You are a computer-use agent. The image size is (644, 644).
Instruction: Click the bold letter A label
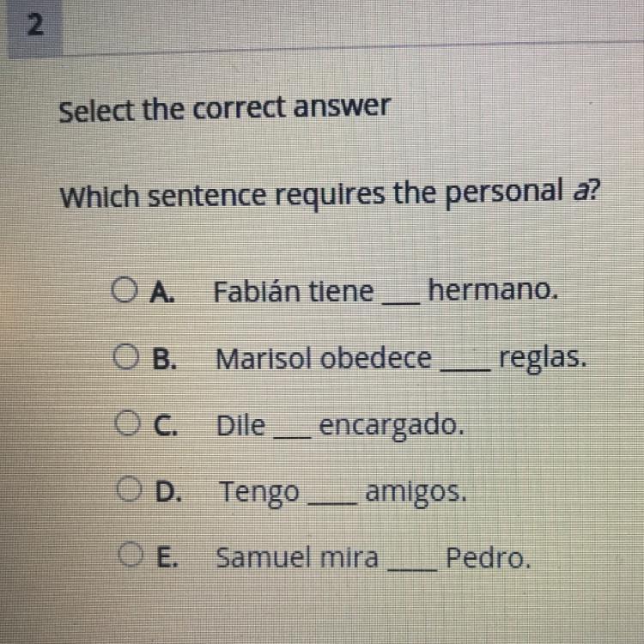coord(162,293)
